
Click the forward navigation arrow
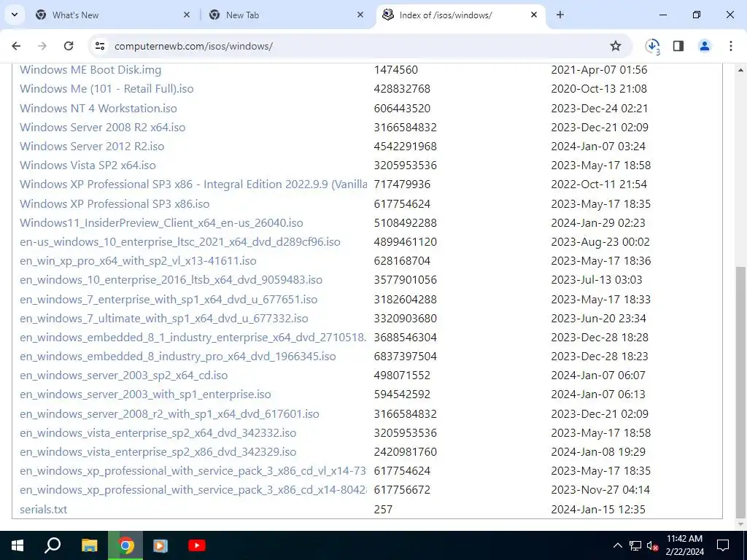click(42, 46)
